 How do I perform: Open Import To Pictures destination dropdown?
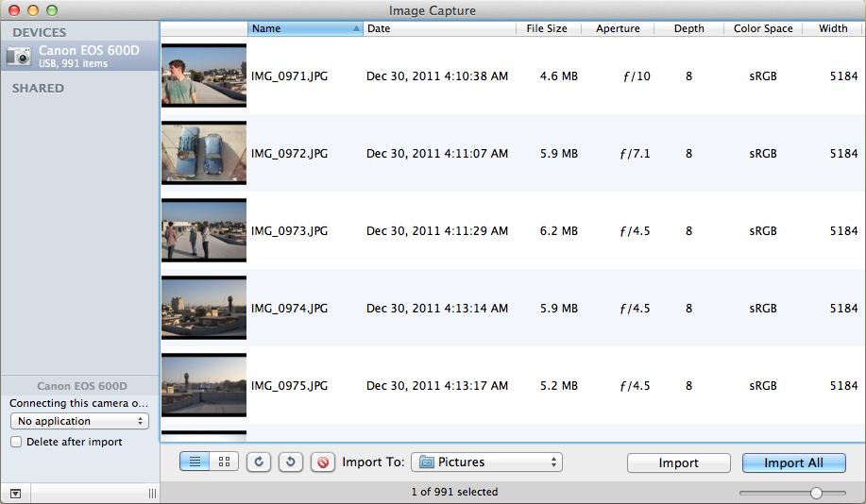pyautogui.click(x=486, y=462)
